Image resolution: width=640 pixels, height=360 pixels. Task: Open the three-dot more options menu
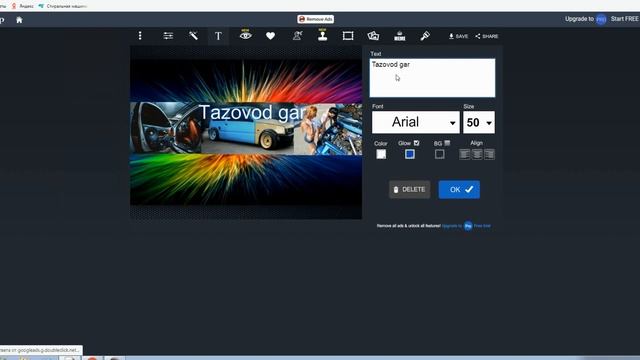pos(140,36)
